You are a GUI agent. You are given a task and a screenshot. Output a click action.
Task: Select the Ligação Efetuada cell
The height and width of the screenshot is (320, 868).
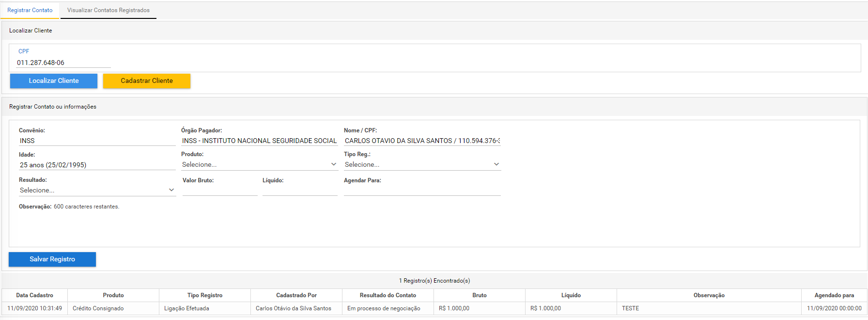tap(205, 308)
